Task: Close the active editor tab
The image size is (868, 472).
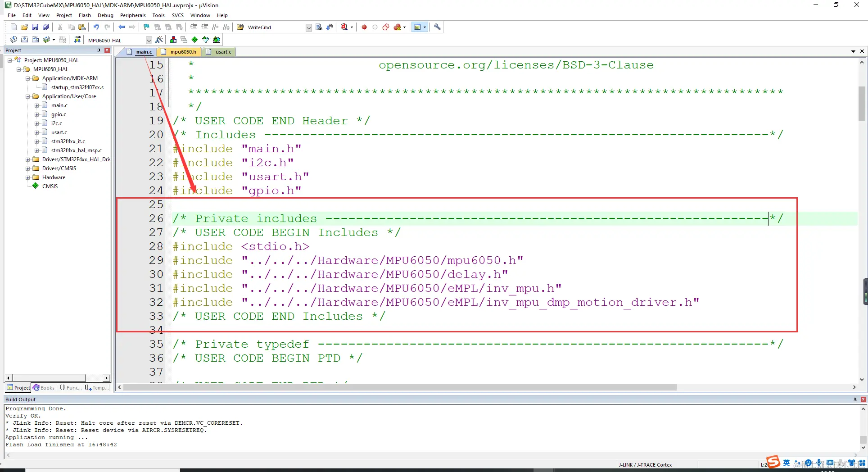Action: 862,51
